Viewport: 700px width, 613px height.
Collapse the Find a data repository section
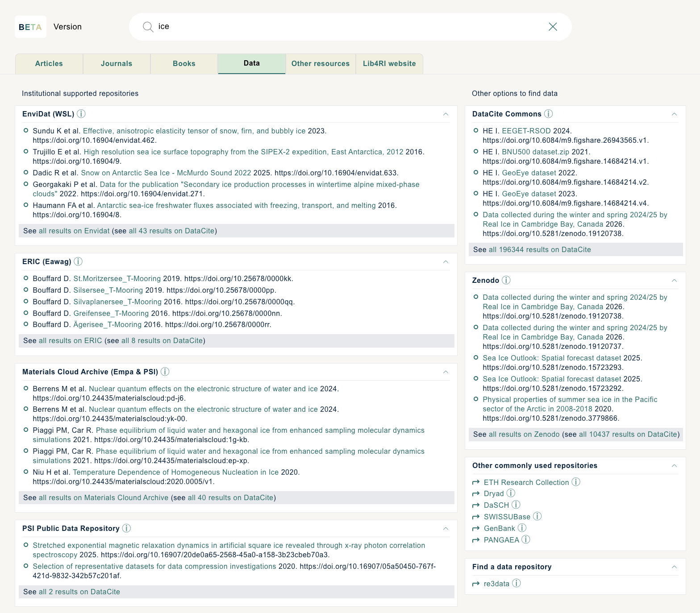click(x=674, y=567)
